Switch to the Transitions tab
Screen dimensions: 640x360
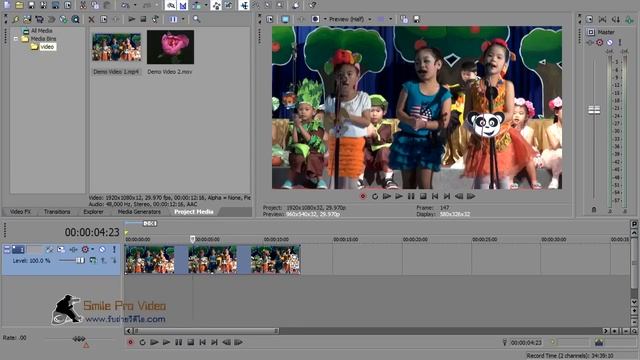pyautogui.click(x=57, y=212)
